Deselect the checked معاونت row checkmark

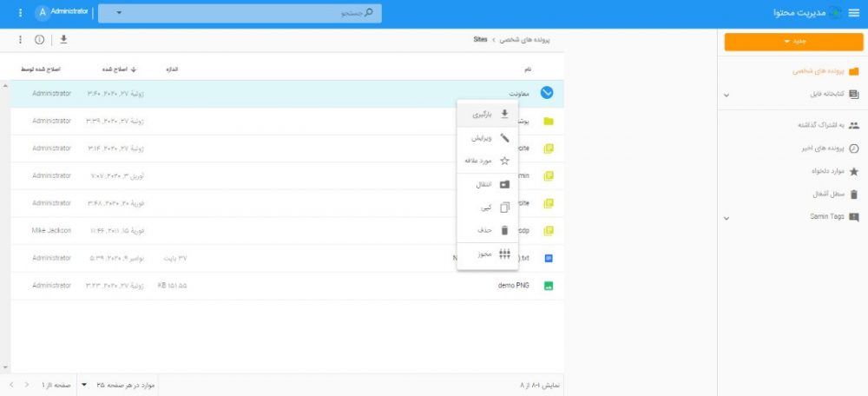547,93
